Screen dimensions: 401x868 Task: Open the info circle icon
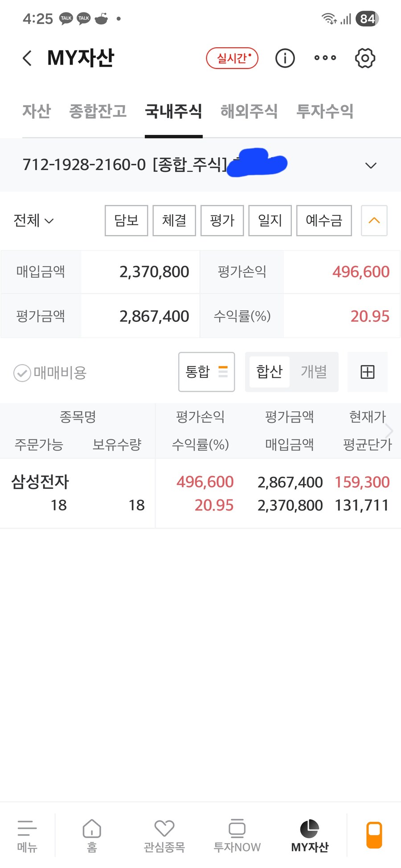pyautogui.click(x=285, y=58)
